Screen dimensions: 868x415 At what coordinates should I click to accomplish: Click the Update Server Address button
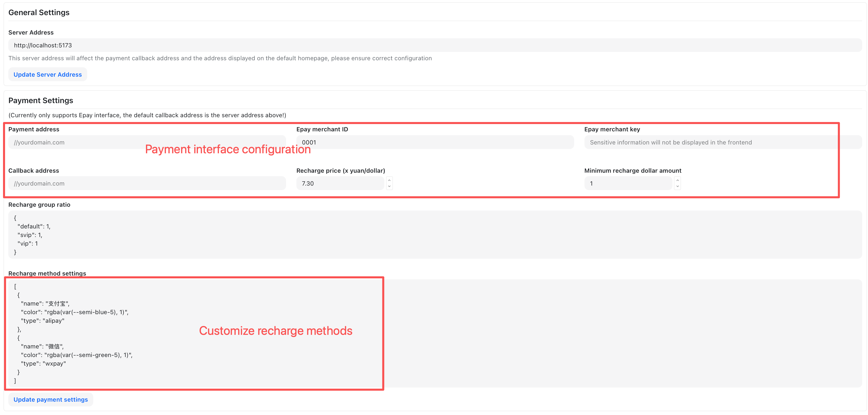(48, 75)
